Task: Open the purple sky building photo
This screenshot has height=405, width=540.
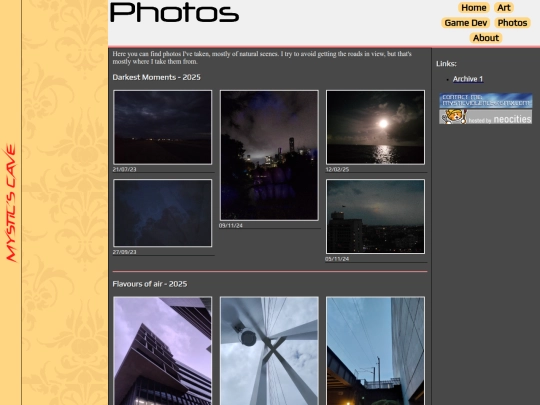Action: [x=163, y=351]
